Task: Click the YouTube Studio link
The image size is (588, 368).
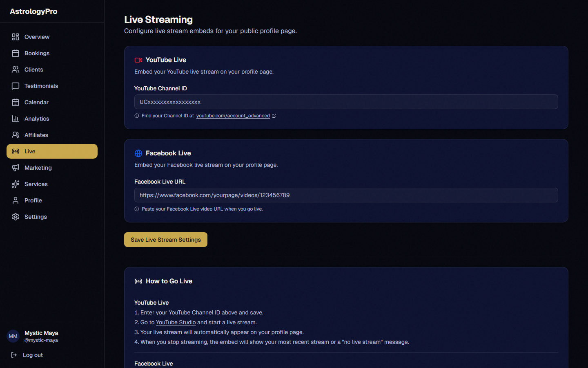Action: pos(176,322)
